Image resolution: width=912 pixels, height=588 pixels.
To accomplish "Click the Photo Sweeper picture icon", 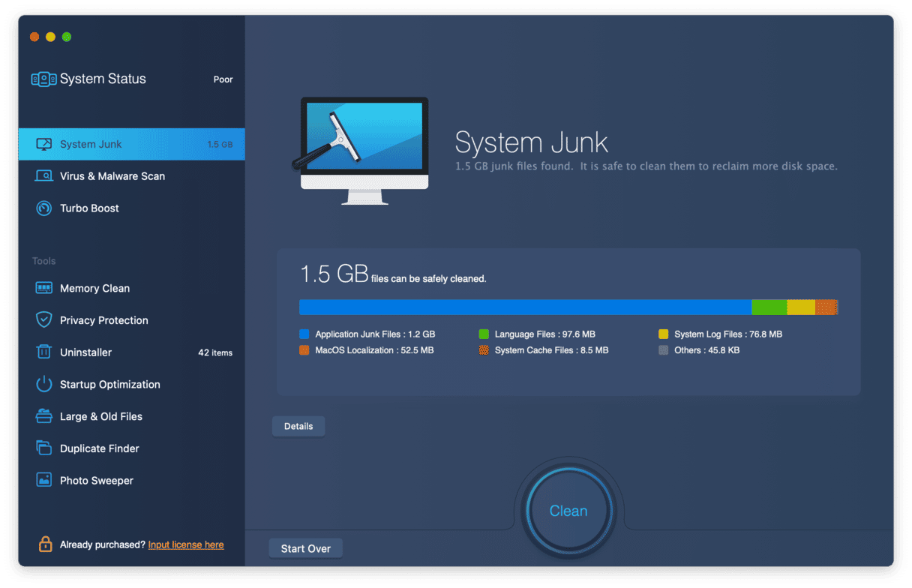I will 43,481.
